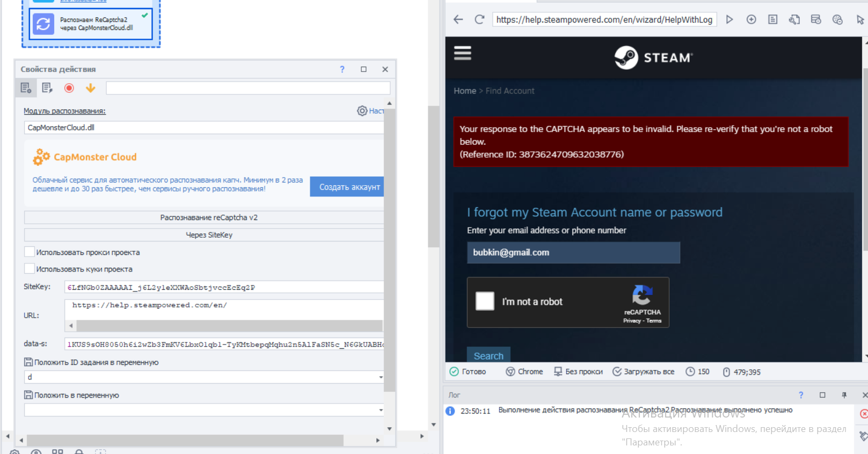The width and height of the screenshot is (868, 454).
Task: Click the properties panel scroll-down arrow
Action: [x=389, y=429]
